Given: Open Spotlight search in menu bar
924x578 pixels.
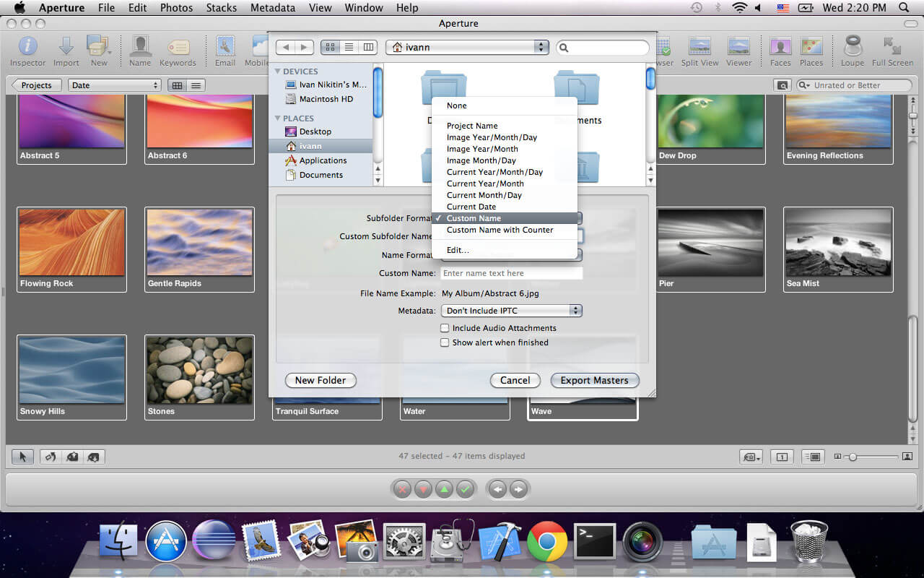Looking at the screenshot, I should pyautogui.click(x=903, y=8).
